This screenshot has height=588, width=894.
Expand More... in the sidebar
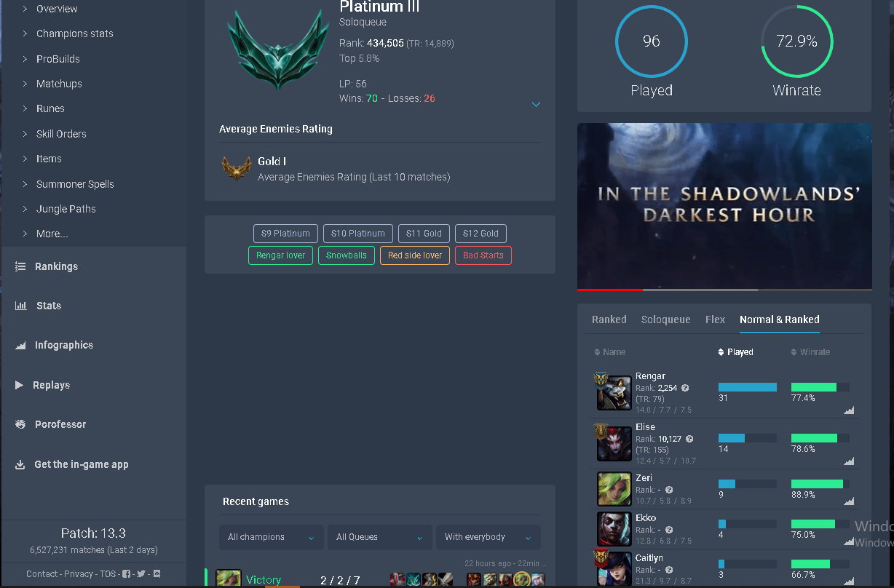tap(52, 234)
